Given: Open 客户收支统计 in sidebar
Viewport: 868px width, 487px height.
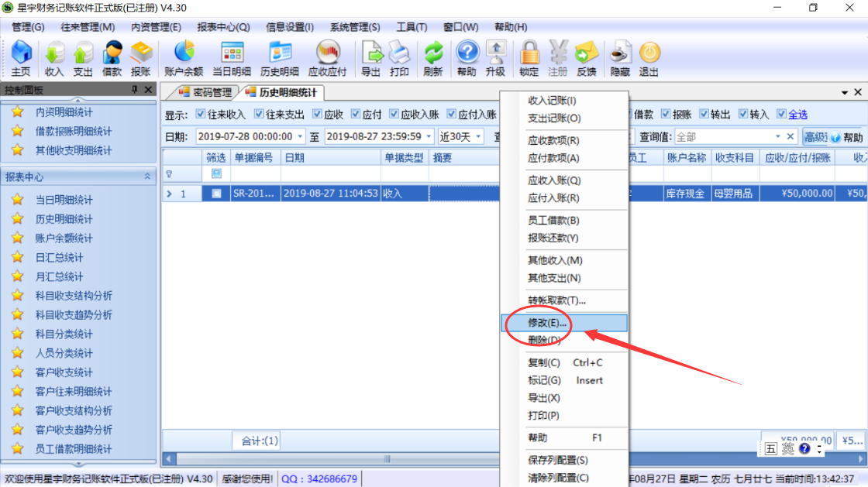Looking at the screenshot, I should tap(64, 372).
